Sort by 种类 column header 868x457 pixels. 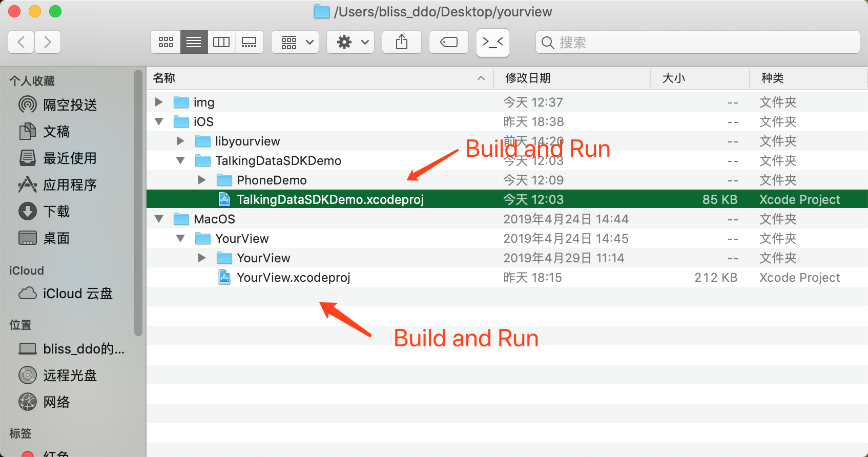[x=809, y=78]
